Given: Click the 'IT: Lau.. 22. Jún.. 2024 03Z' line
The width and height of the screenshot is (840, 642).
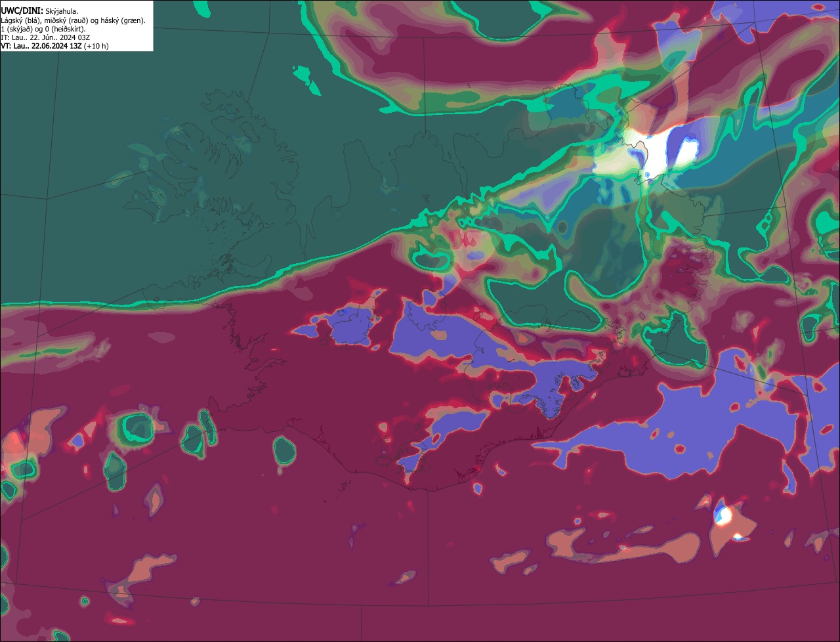Looking at the screenshot, I should pyautogui.click(x=45, y=37).
